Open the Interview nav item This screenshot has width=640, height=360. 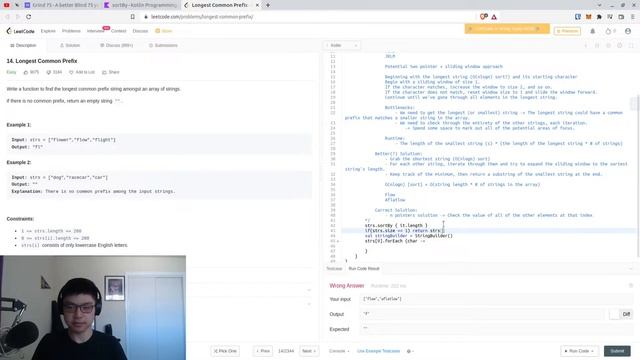[x=96, y=31]
